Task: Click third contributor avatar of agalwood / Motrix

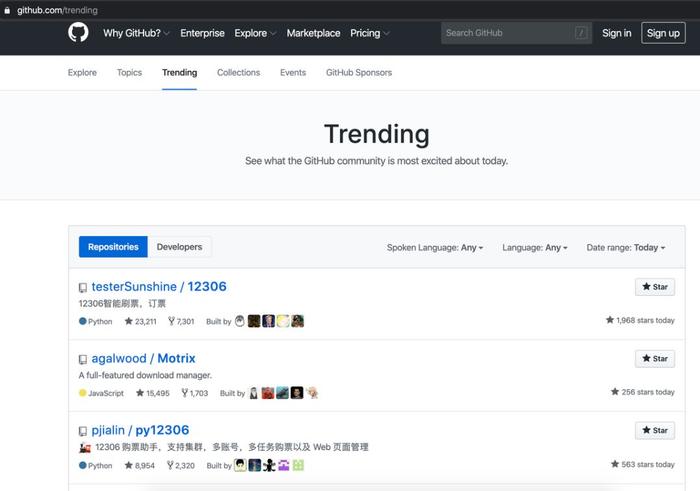Action: (282, 393)
